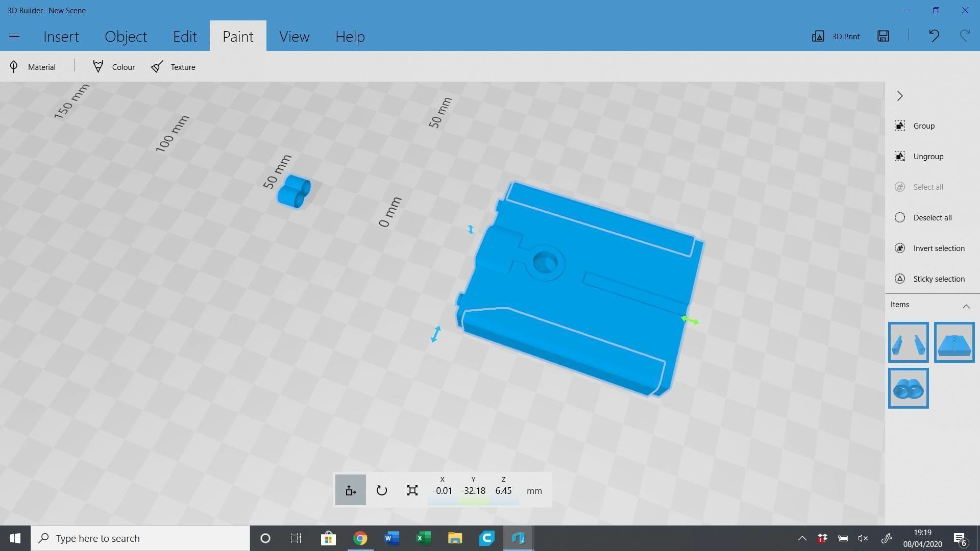Collapse the Items panel
The height and width of the screenshot is (551, 980).
point(966,306)
